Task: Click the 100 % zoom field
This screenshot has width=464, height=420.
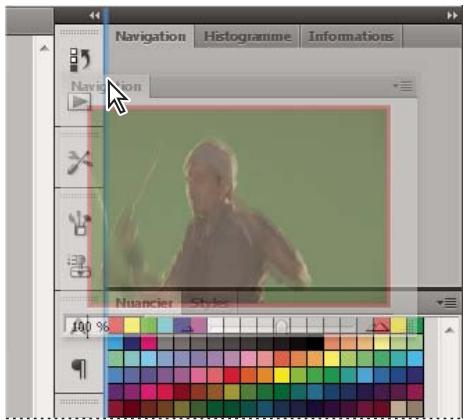Action: tap(88, 326)
